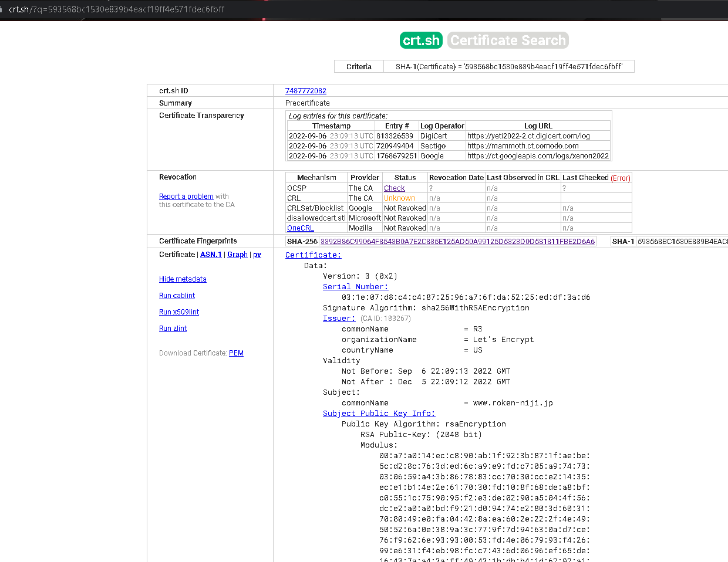Run cablint on certificate

177,296
